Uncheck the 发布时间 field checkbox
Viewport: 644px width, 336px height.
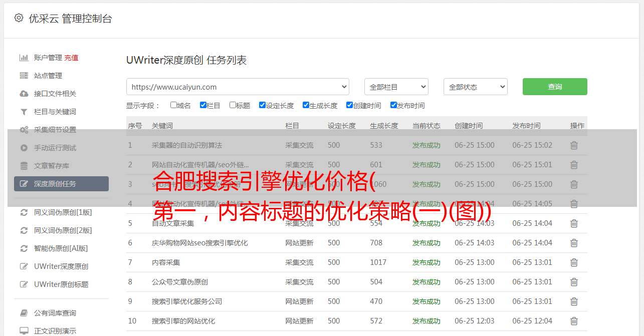(x=393, y=105)
